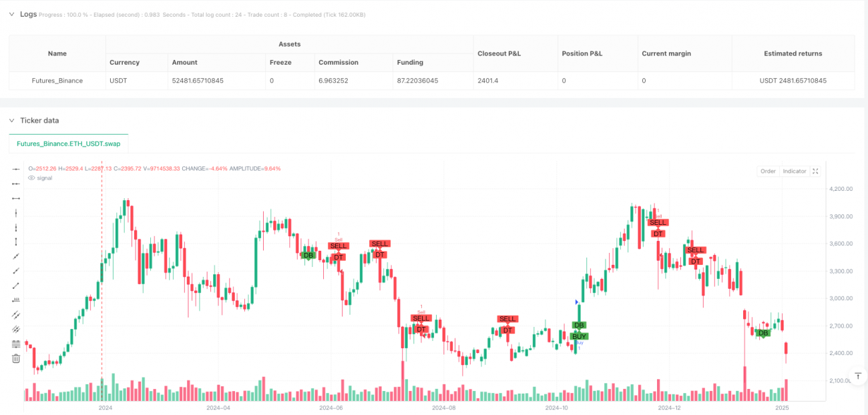Open the Indicator selection panel
This screenshot has width=868, height=415.
793,171
